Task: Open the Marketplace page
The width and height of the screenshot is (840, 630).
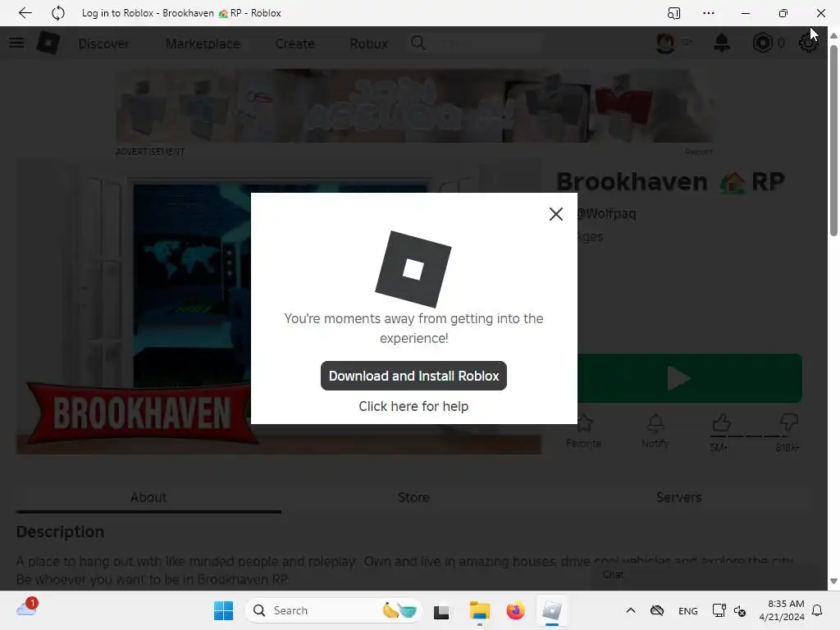Action: click(x=203, y=43)
